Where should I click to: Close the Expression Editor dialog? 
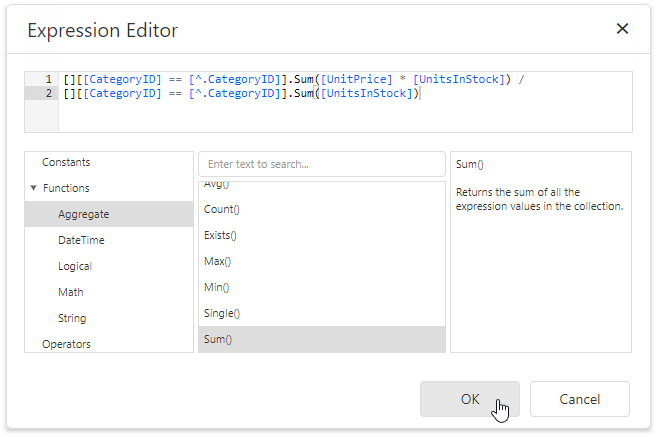click(622, 29)
